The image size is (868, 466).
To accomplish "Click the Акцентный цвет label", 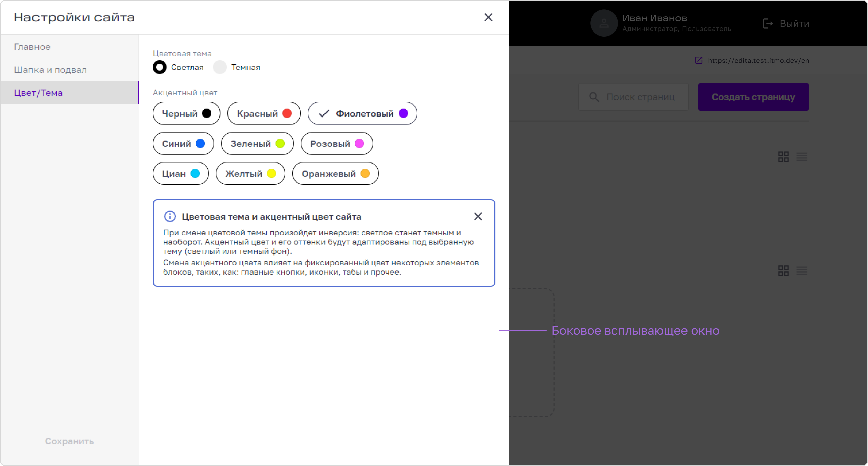I will click(185, 93).
